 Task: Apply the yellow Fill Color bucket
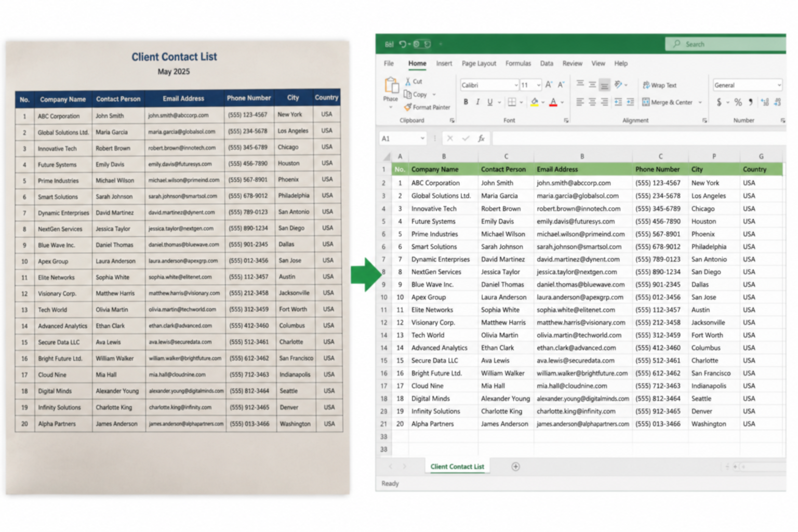point(535,102)
